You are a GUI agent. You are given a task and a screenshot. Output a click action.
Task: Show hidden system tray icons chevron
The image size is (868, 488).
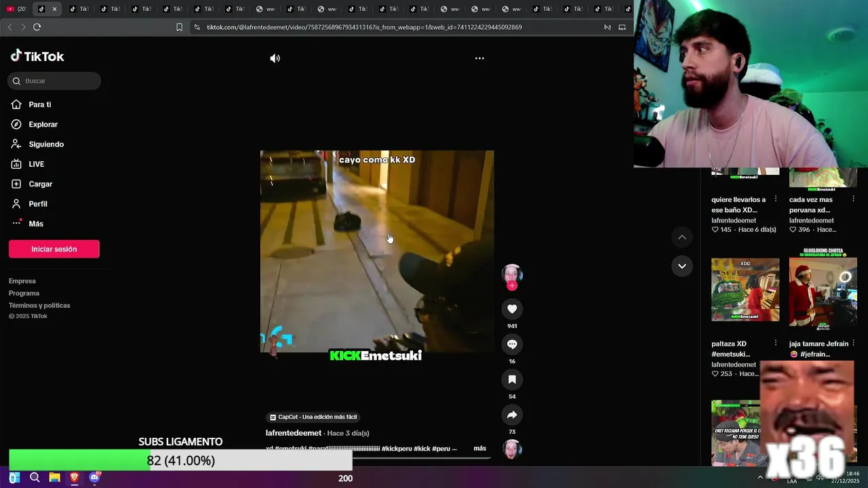(x=760, y=478)
